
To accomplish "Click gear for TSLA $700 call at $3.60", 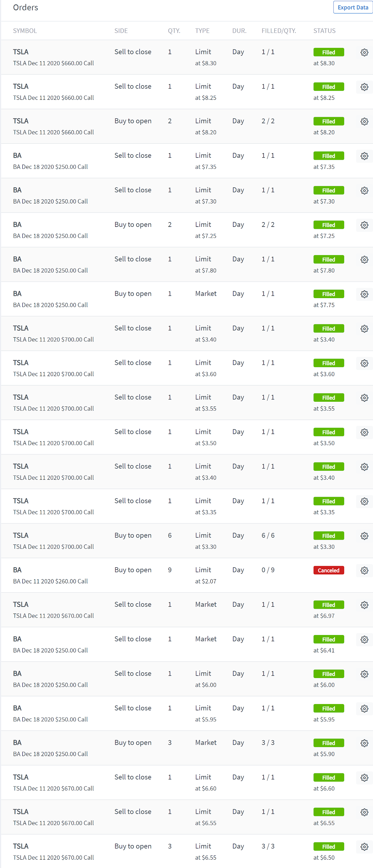I will [364, 363].
